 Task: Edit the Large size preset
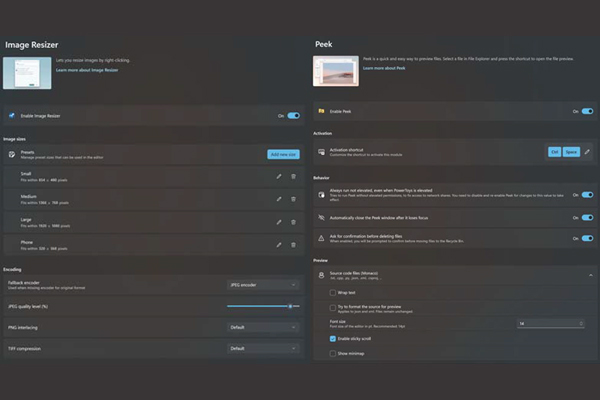[x=279, y=222]
